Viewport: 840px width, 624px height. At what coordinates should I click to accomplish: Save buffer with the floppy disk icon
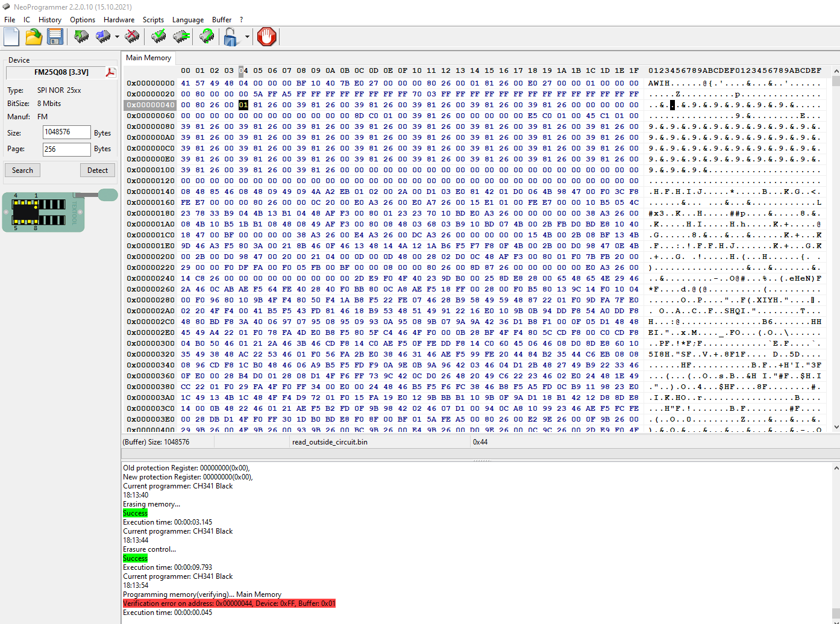[x=55, y=37]
